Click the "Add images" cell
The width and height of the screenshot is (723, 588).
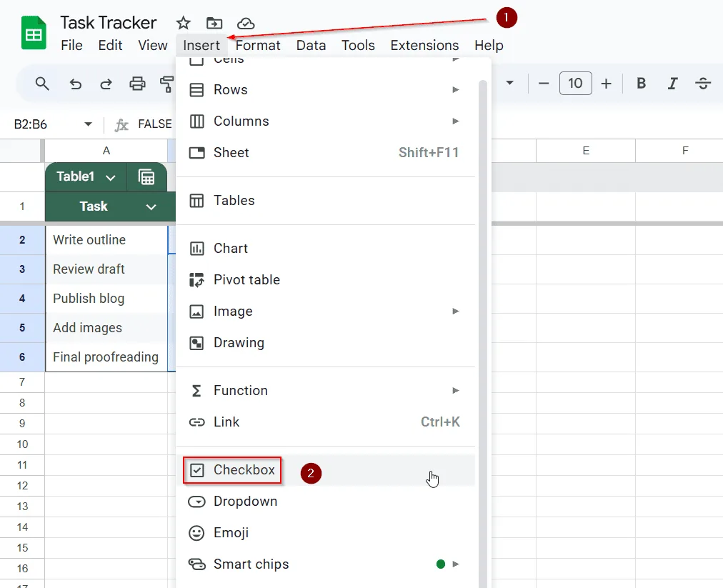coord(106,328)
